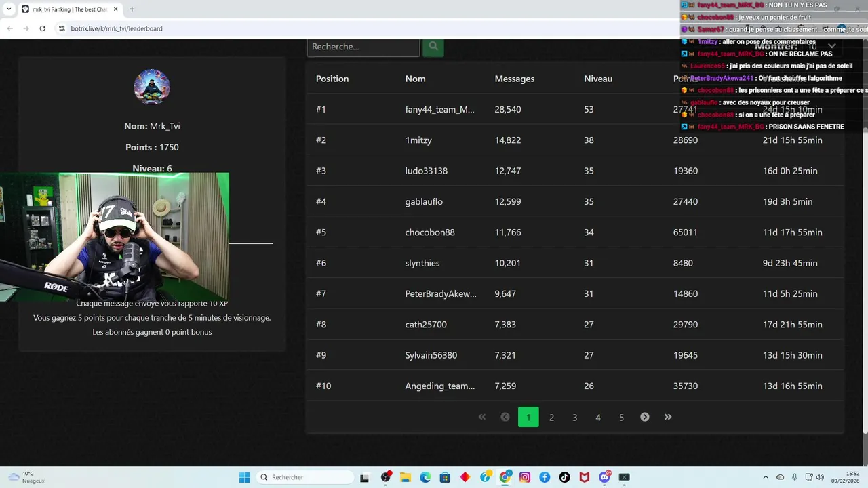Select user gablauflo in the table

click(x=424, y=201)
